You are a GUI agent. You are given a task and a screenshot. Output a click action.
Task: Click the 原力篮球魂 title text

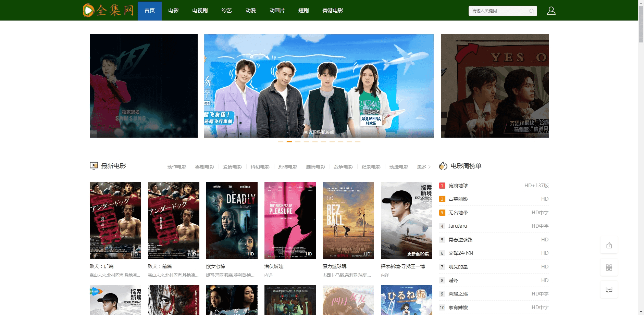click(x=335, y=266)
